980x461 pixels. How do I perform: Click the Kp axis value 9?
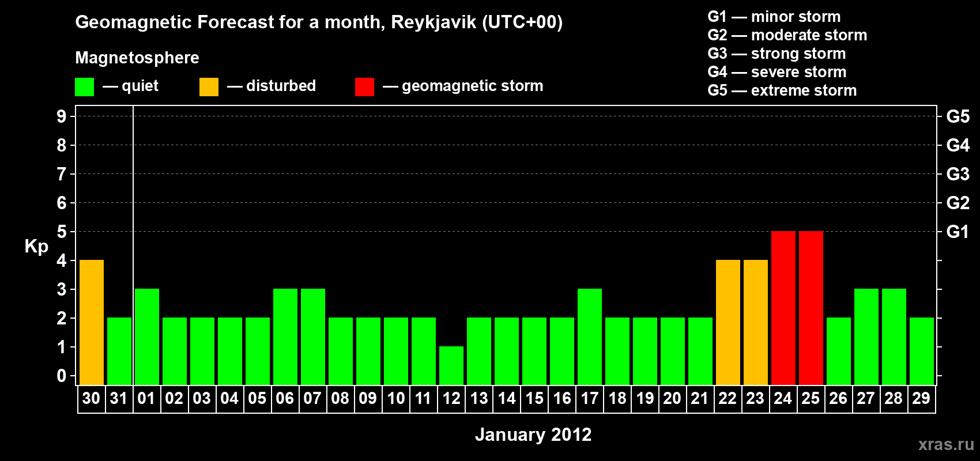point(62,116)
